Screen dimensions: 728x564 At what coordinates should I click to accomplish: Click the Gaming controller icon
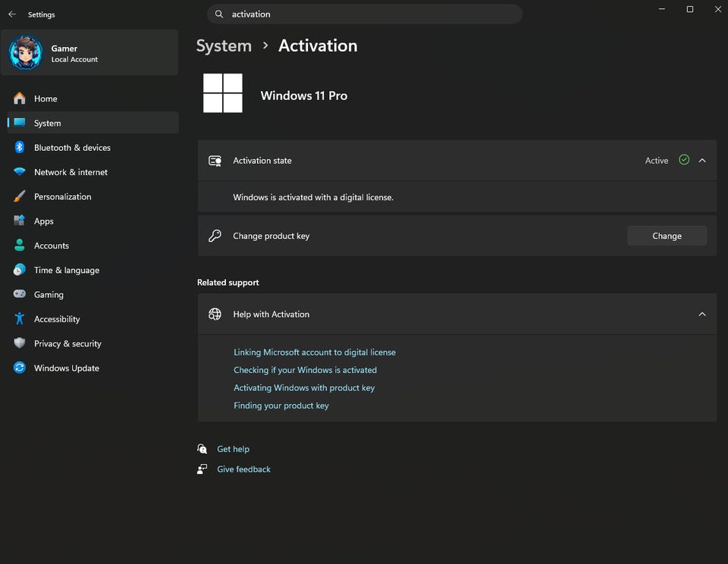click(20, 295)
